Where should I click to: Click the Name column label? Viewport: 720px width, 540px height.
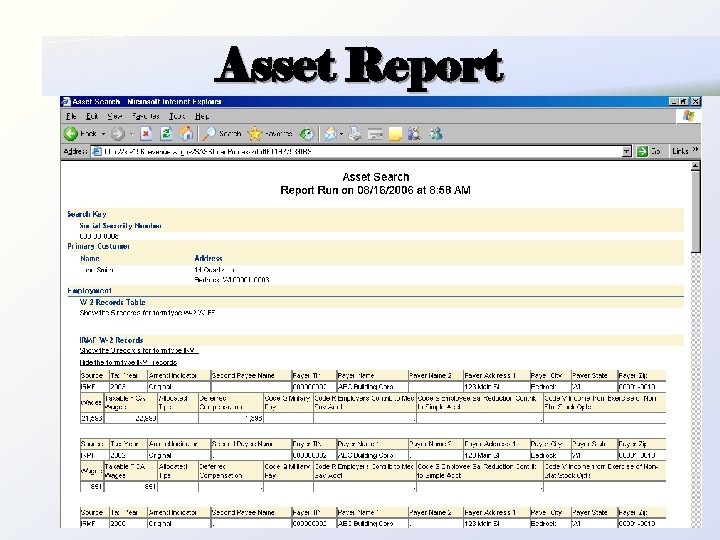pyautogui.click(x=90, y=259)
